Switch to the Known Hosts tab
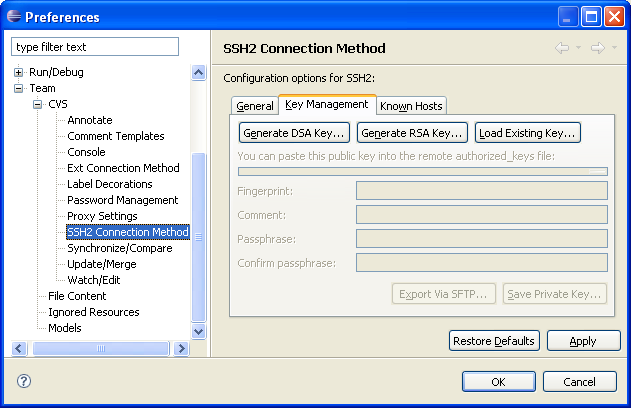 pos(411,106)
